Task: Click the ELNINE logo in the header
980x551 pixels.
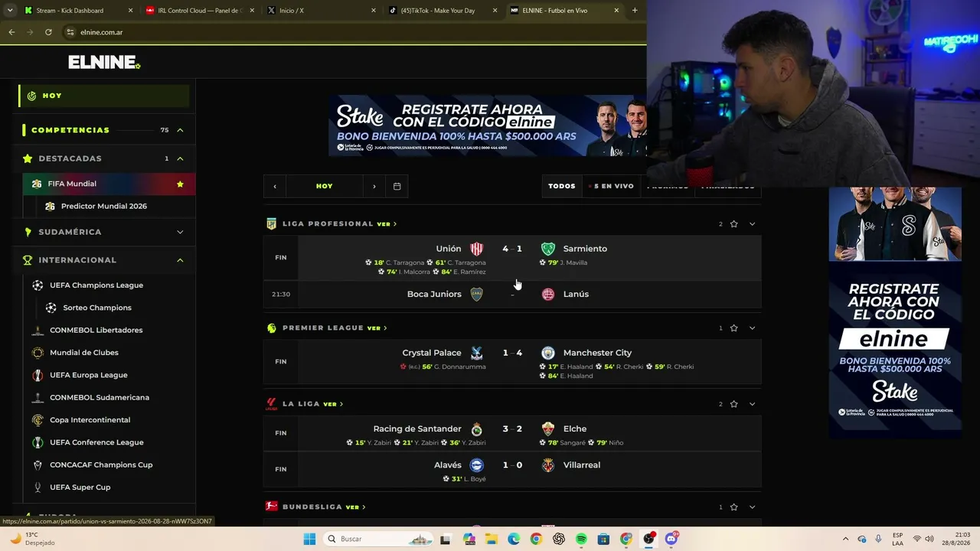Action: click(x=104, y=62)
